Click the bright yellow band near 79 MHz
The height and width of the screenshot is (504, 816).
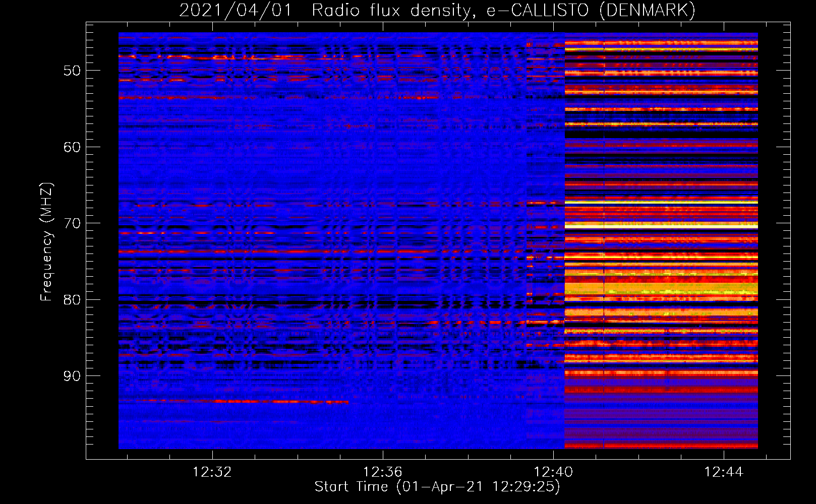click(661, 288)
